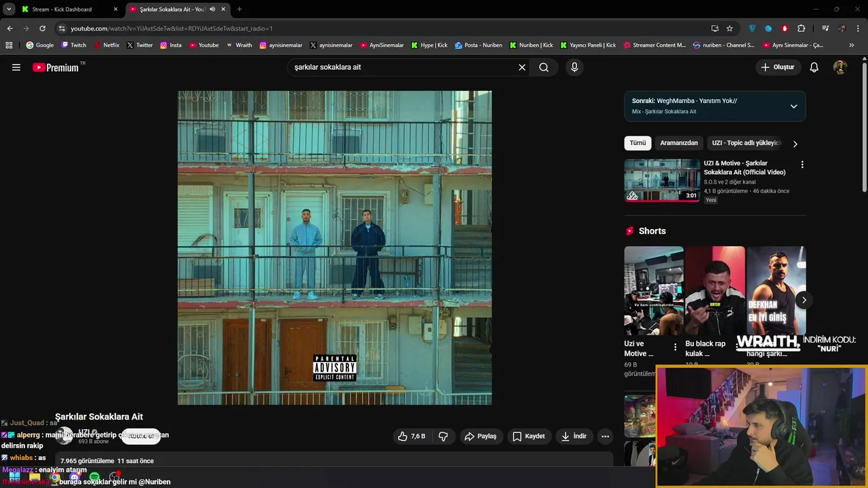Open the Twitch bookmark
The image size is (868, 488).
click(x=74, y=45)
